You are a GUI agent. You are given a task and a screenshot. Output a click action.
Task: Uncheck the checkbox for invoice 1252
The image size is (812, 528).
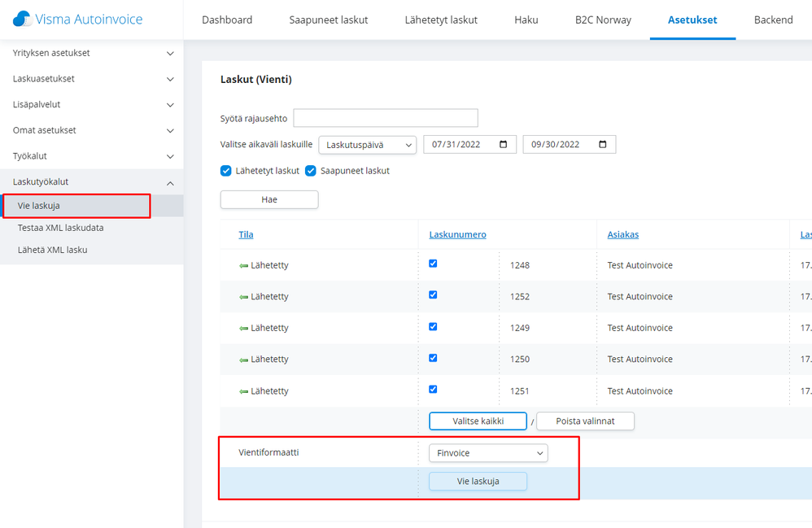pyautogui.click(x=433, y=295)
